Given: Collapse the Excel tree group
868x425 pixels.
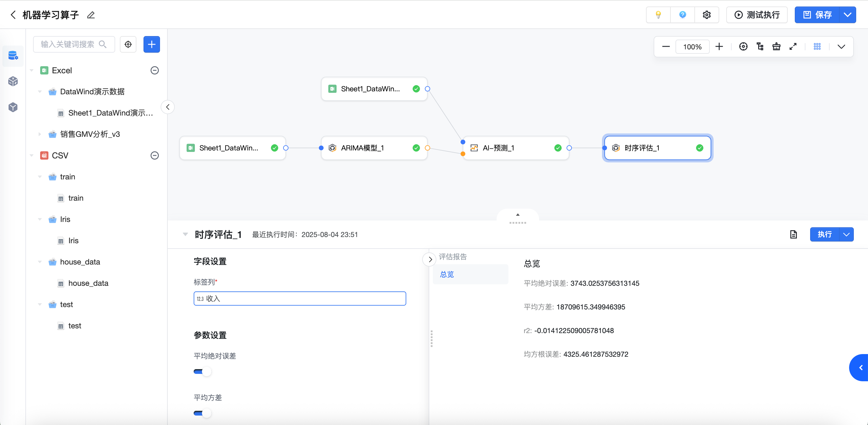Looking at the screenshot, I should (x=32, y=71).
